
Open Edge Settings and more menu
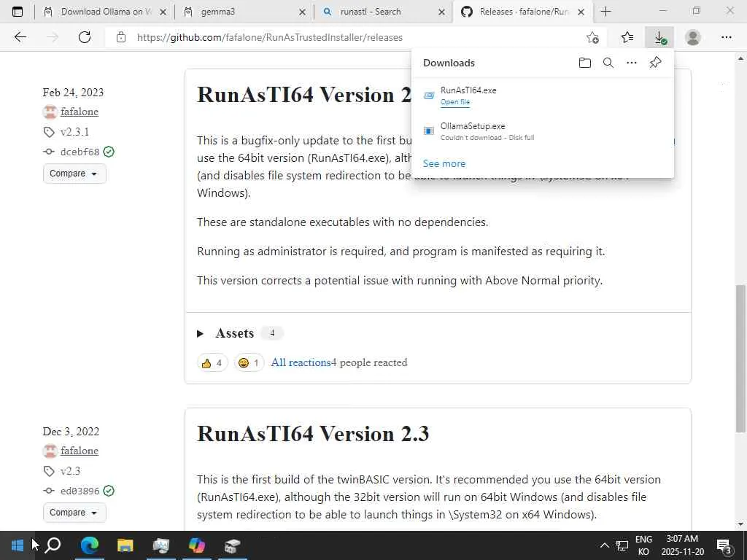pyautogui.click(x=726, y=37)
